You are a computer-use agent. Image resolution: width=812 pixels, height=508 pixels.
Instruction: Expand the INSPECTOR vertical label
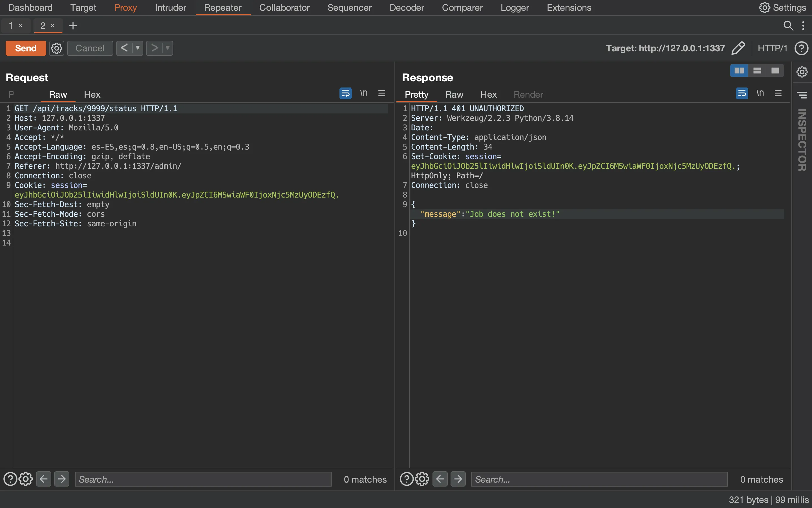pos(802,139)
